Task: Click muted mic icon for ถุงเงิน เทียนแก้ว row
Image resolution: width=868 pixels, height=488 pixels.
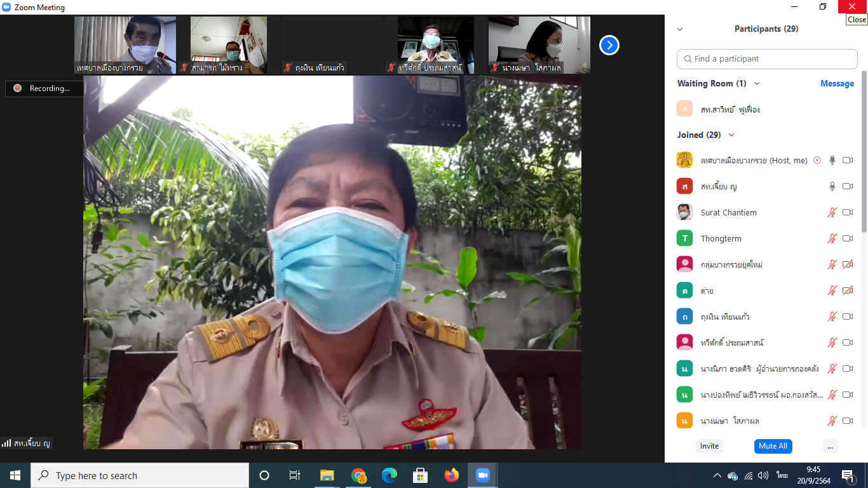Action: point(832,317)
